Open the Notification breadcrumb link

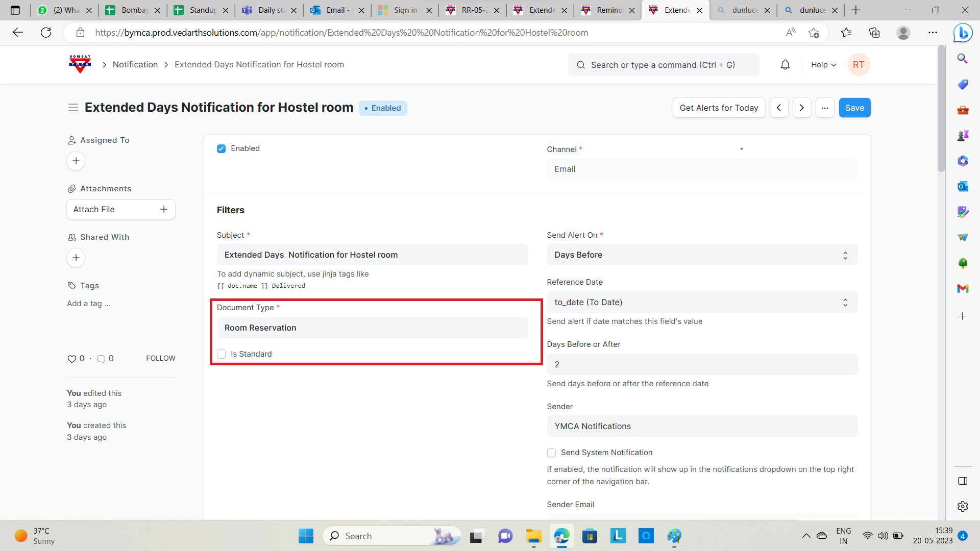pos(135,64)
